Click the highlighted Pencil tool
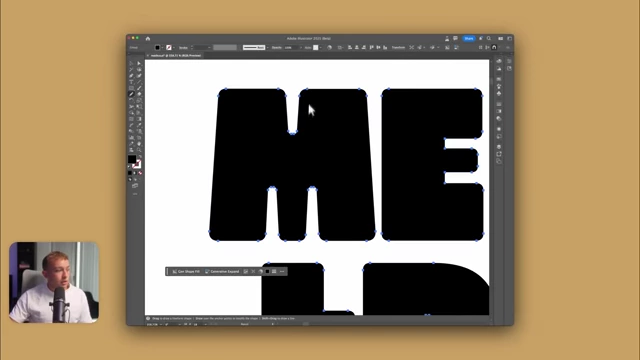 pos(131,94)
